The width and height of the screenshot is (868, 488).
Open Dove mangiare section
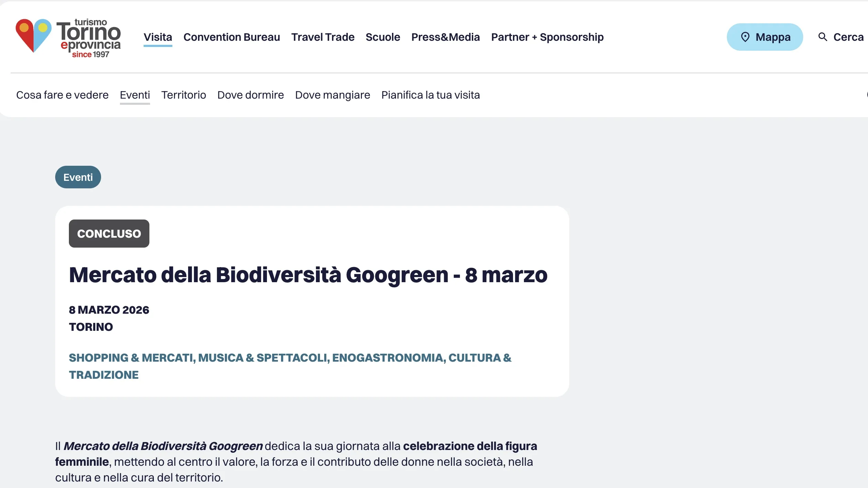332,95
